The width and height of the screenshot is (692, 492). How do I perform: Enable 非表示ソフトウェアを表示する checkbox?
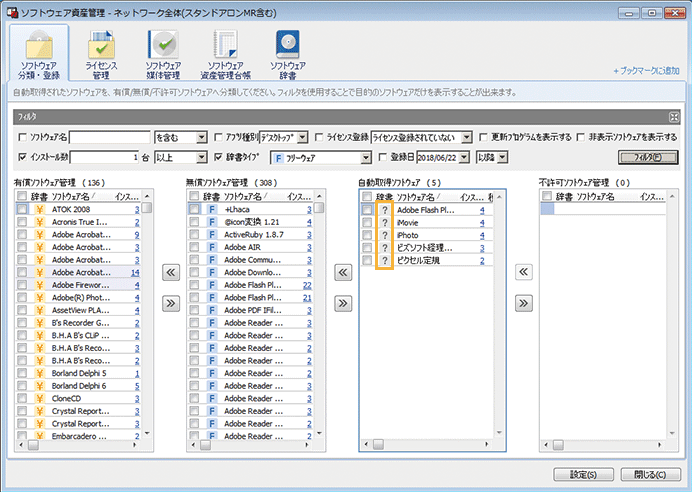(x=581, y=138)
